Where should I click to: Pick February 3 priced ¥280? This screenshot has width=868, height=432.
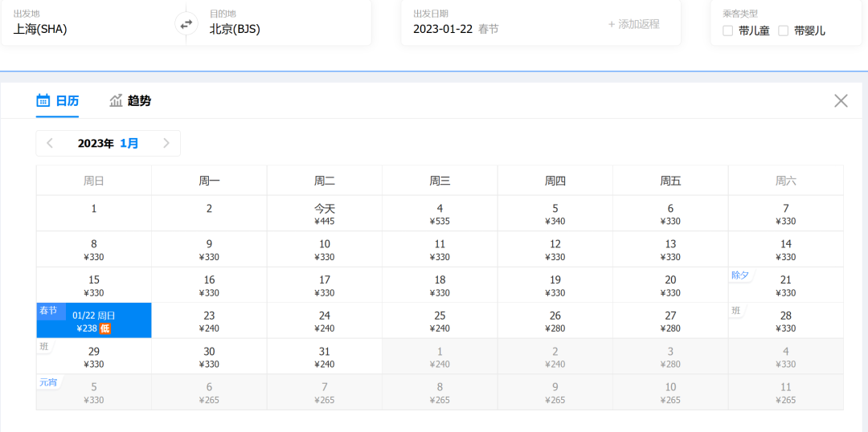pos(670,357)
